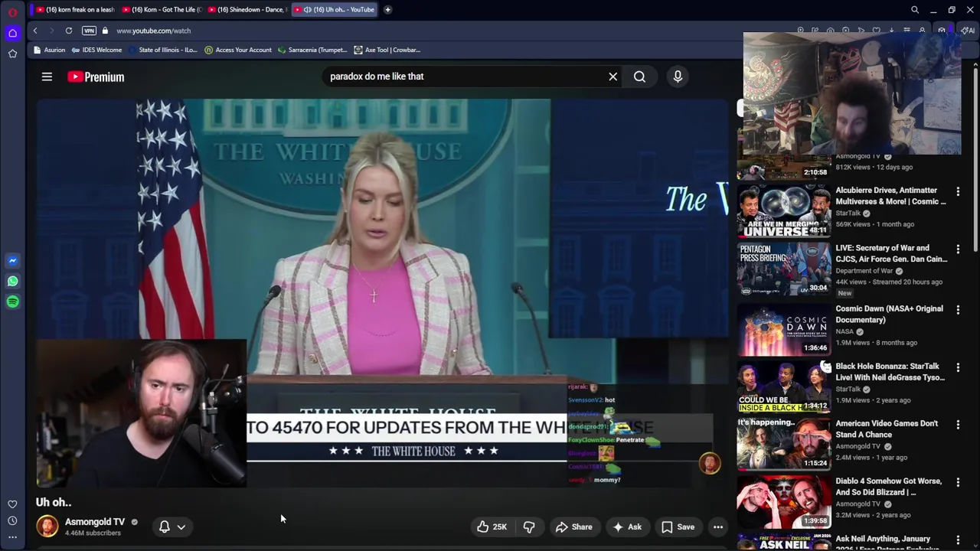Start voice search with the microphone
980x551 pixels.
(678, 77)
